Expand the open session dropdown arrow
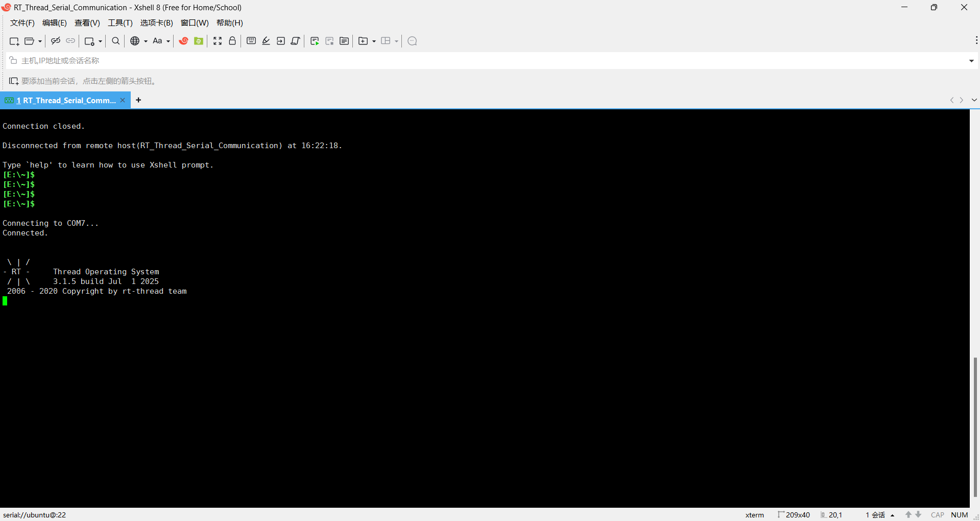The width and height of the screenshot is (980, 521). click(x=40, y=41)
